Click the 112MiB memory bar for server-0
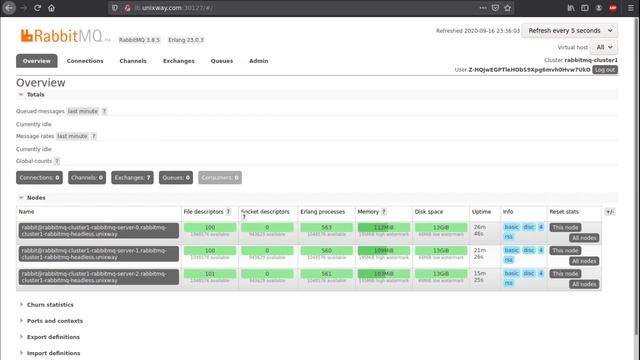Image resolution: width=640 pixels, height=360 pixels. point(384,227)
